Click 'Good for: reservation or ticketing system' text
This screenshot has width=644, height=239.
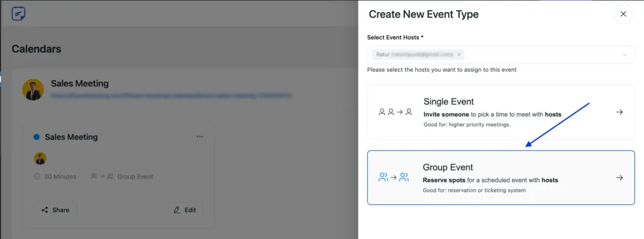click(474, 190)
